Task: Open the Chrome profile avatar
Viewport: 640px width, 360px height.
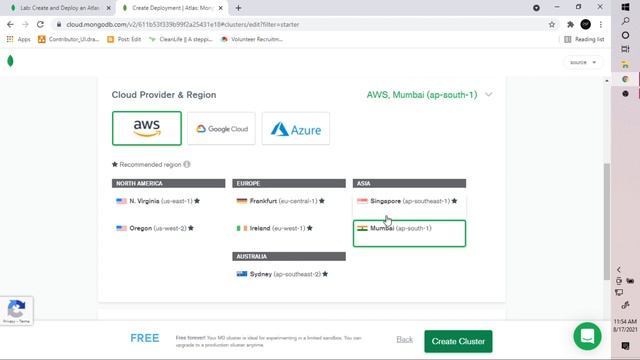Action: point(586,24)
